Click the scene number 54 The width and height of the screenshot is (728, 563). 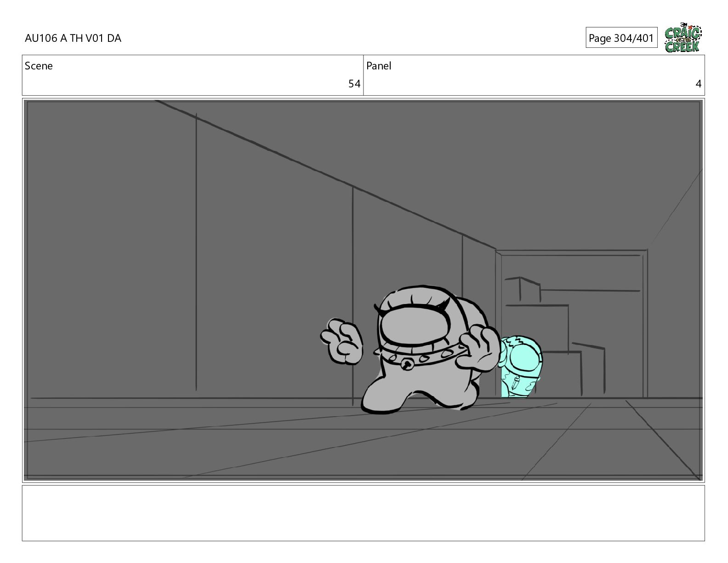click(354, 84)
